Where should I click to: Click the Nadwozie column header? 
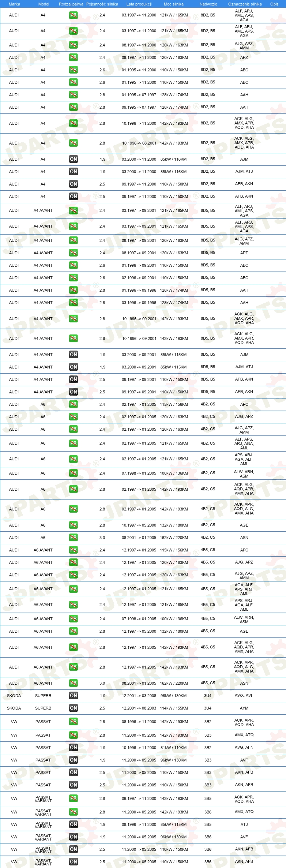click(x=208, y=4)
